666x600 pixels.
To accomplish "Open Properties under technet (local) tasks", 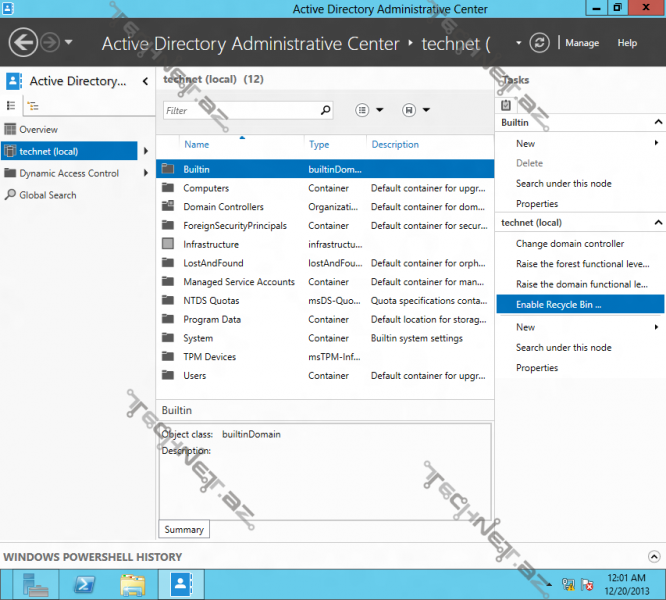I will [537, 368].
